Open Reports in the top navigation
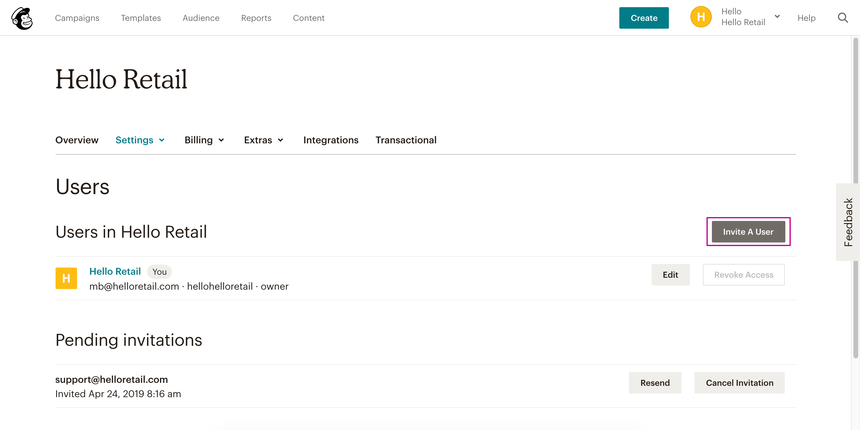 click(256, 18)
